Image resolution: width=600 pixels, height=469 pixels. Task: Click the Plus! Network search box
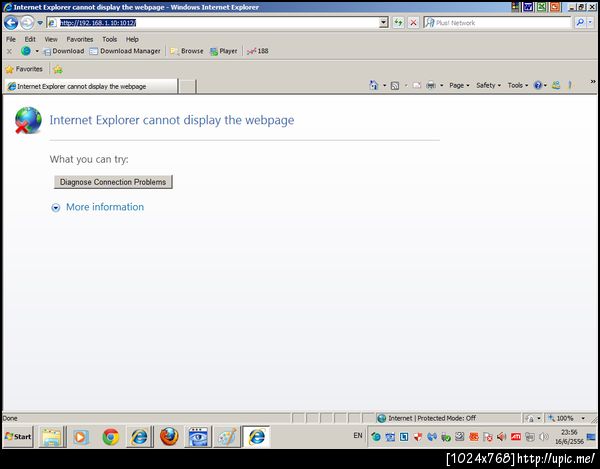pyautogui.click(x=497, y=23)
